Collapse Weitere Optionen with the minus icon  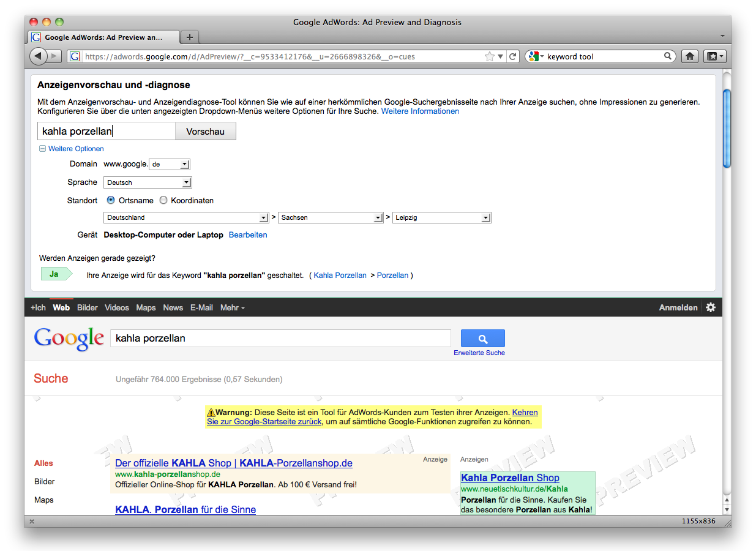(43, 149)
